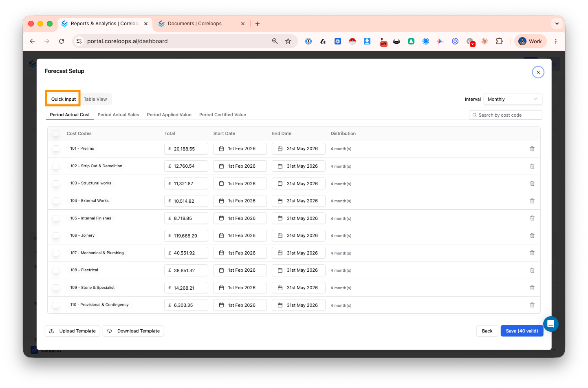
Task: Click Save (40 valid)
Action: coord(522,331)
